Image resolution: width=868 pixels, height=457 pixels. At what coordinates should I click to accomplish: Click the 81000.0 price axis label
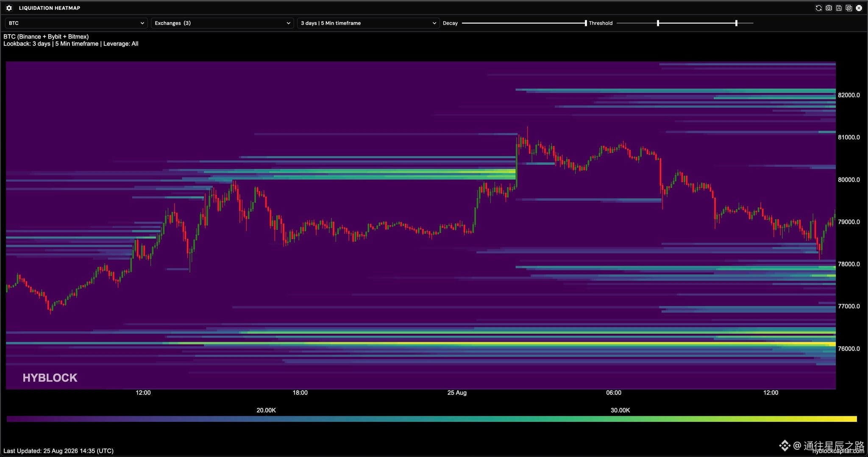[849, 138]
